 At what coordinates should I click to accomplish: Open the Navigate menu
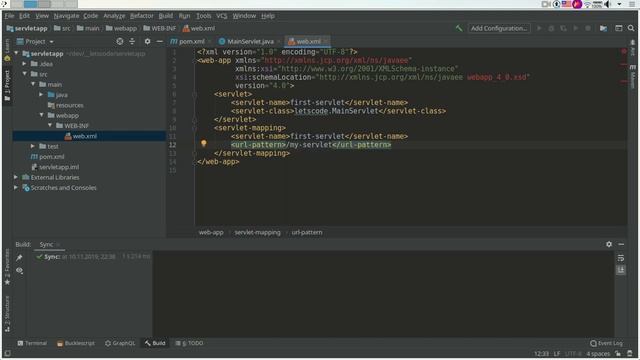click(66, 16)
